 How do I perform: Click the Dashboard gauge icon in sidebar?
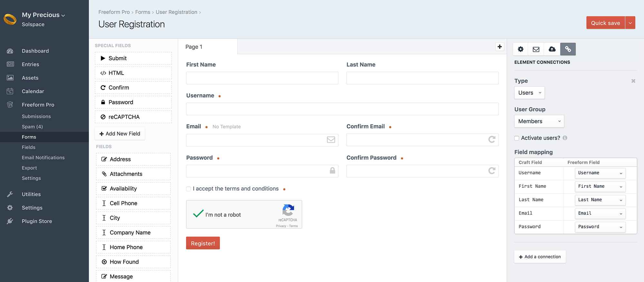click(10, 51)
